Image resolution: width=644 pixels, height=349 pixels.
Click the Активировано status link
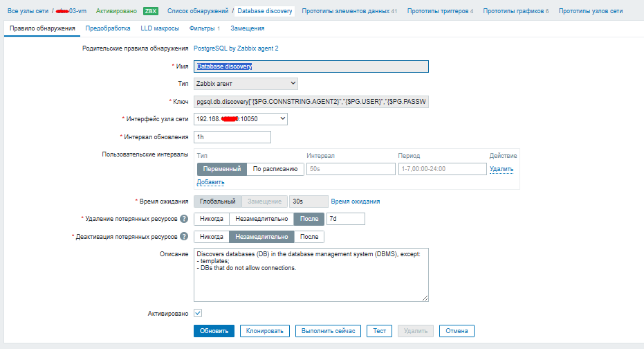coord(116,11)
